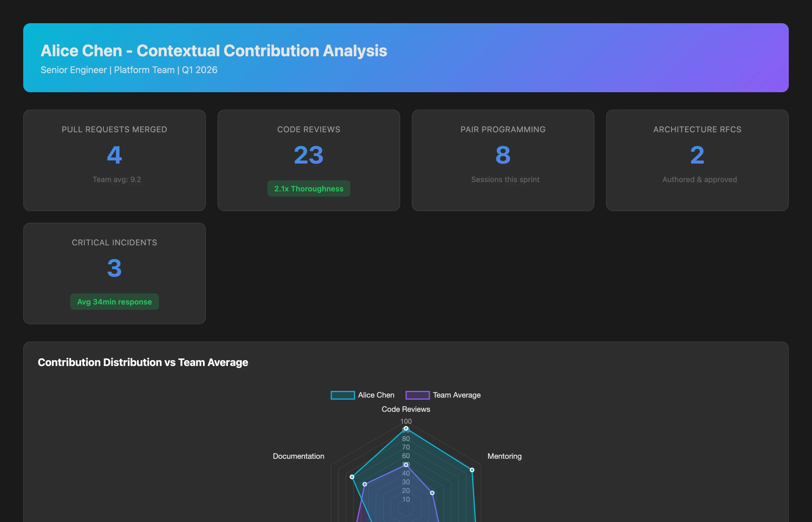Click the 'Authored & approved' caption
The height and width of the screenshot is (522, 812).
[699, 180]
